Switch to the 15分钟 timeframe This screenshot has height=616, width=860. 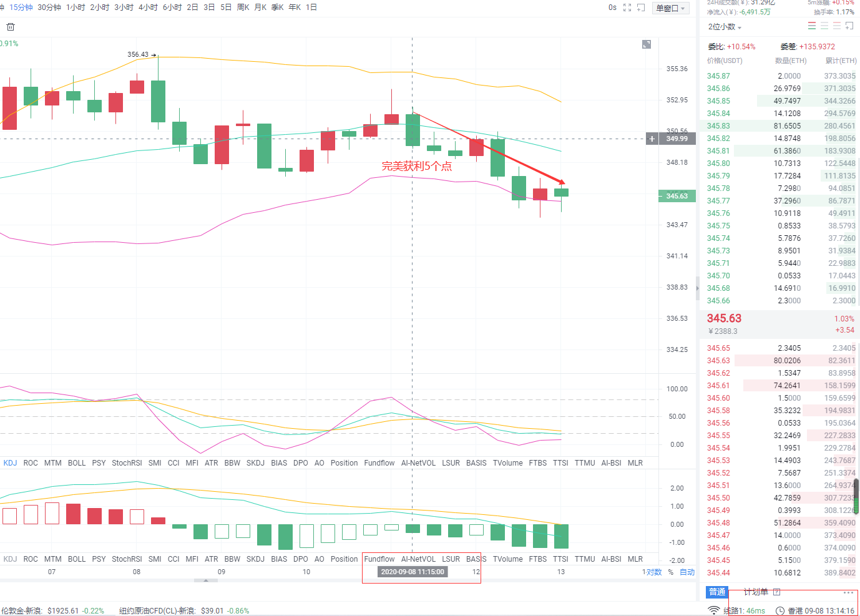(x=21, y=7)
